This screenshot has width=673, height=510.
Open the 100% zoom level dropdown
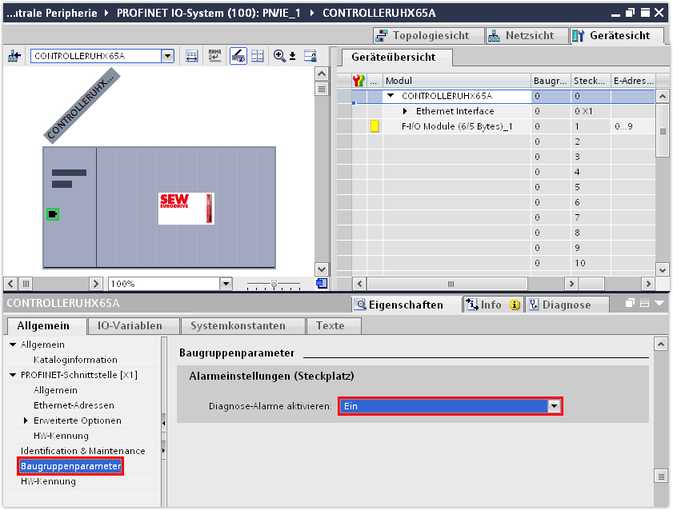click(226, 284)
